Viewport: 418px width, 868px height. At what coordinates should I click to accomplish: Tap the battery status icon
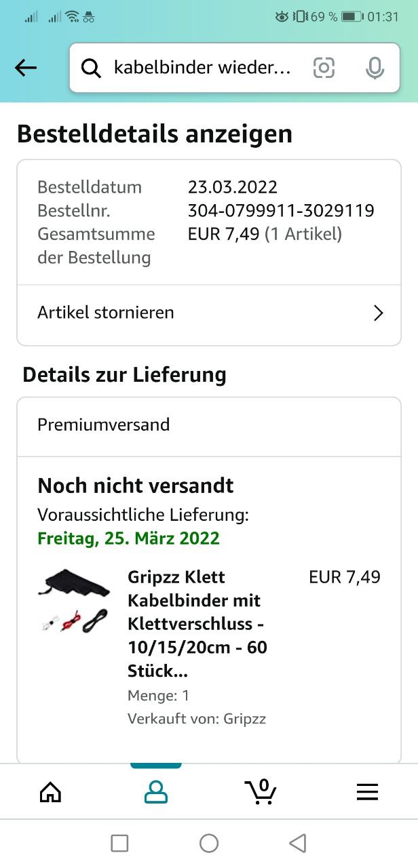351,17
